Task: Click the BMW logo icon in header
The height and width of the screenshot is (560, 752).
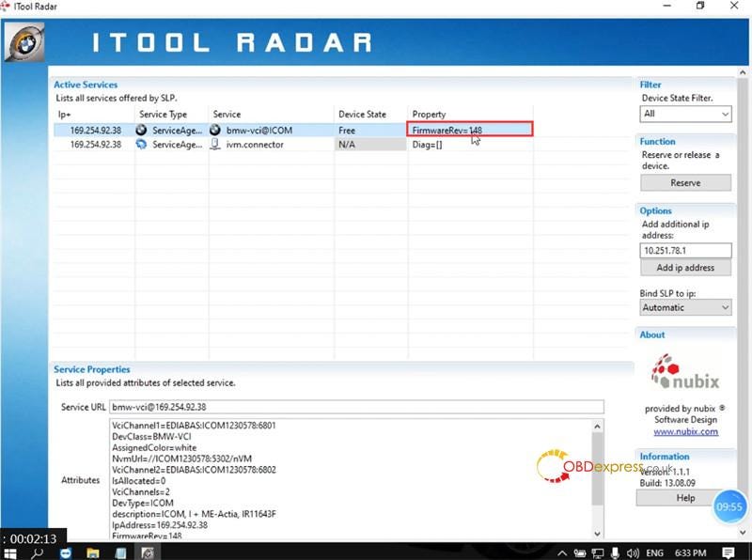Action: tap(25, 42)
